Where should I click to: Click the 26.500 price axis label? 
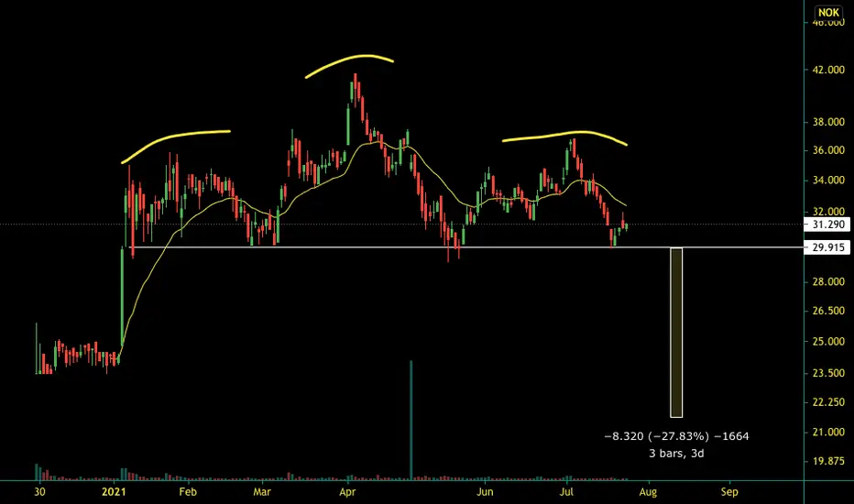[828, 311]
